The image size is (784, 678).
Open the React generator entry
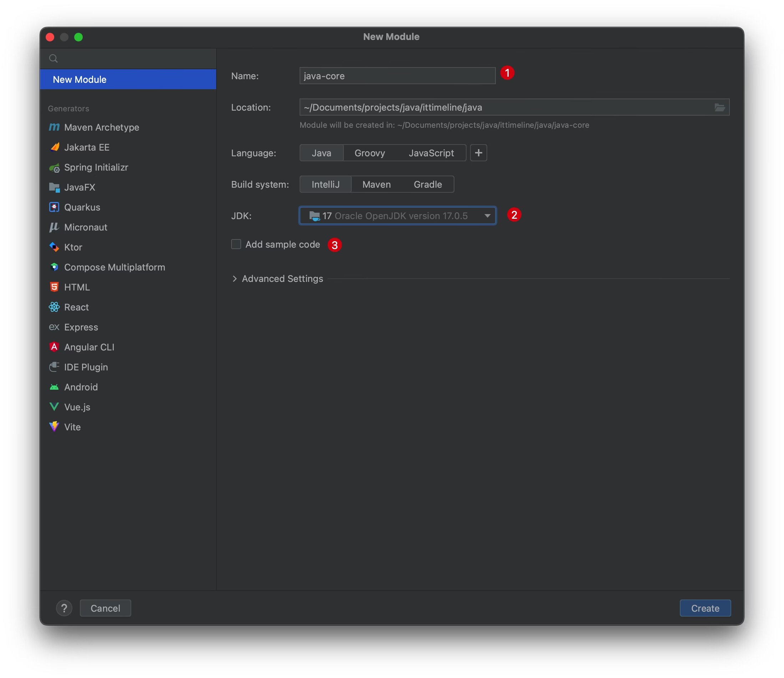tap(128, 307)
